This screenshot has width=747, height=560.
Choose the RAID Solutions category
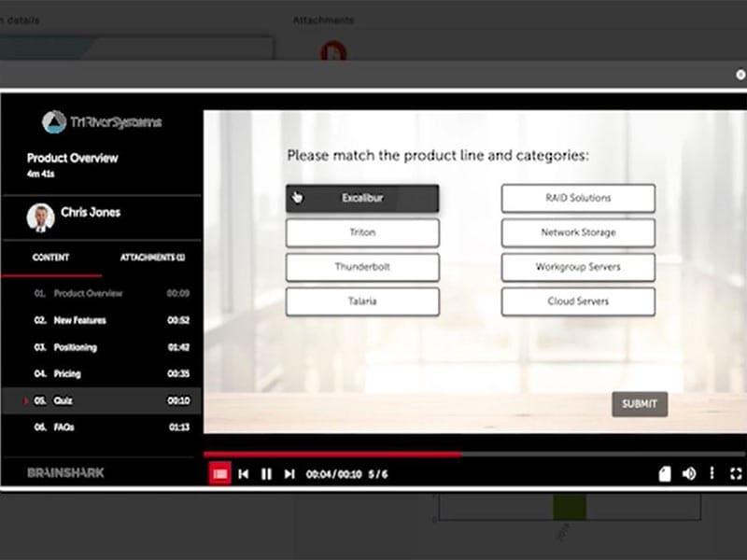coord(578,198)
